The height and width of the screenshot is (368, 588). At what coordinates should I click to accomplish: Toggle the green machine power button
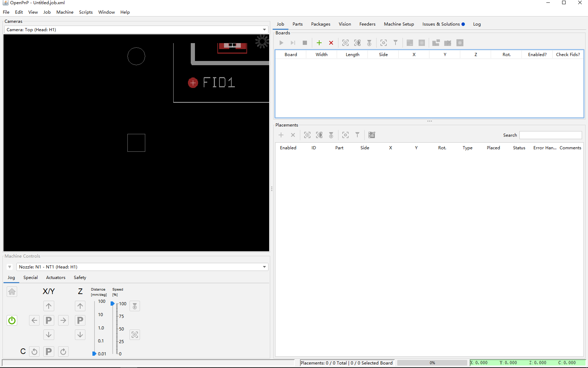[x=12, y=320]
